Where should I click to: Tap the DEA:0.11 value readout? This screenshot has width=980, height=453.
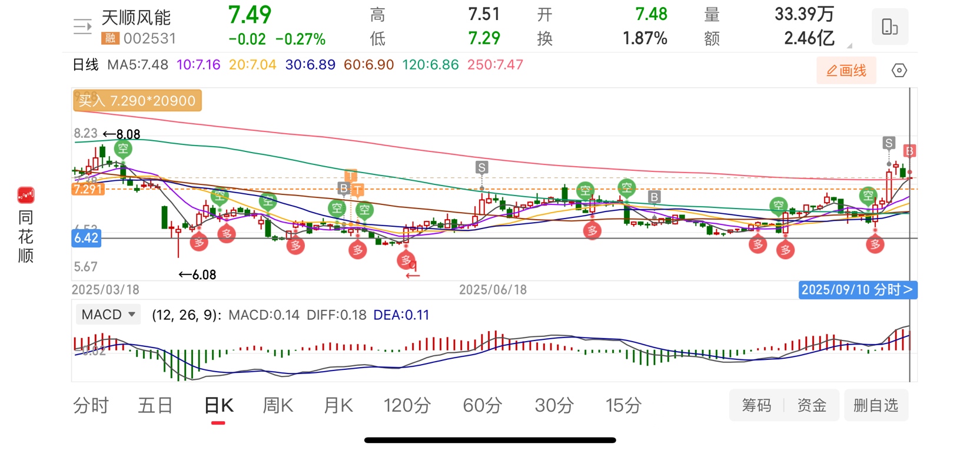(x=401, y=315)
